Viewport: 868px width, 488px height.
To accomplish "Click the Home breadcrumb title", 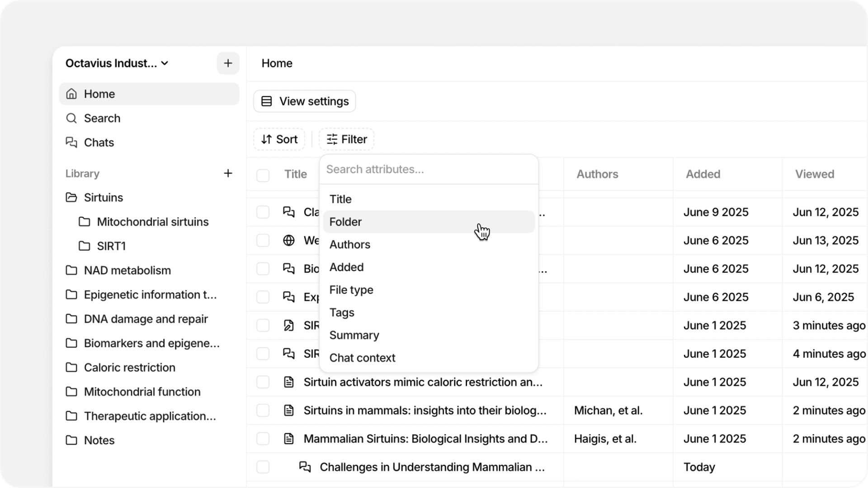I will (x=277, y=63).
